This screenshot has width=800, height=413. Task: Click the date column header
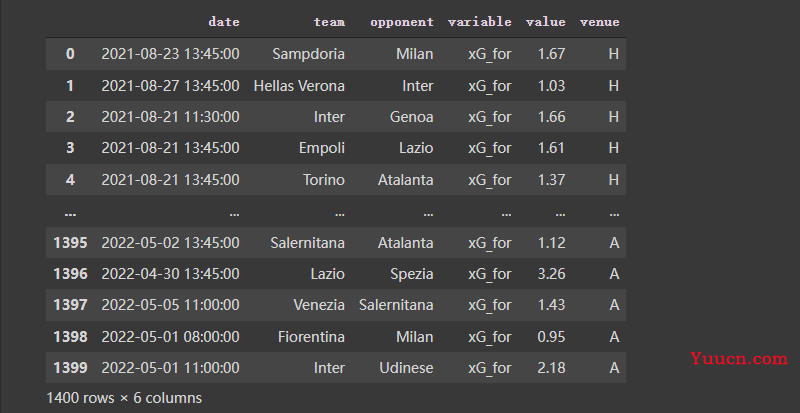tap(223, 22)
